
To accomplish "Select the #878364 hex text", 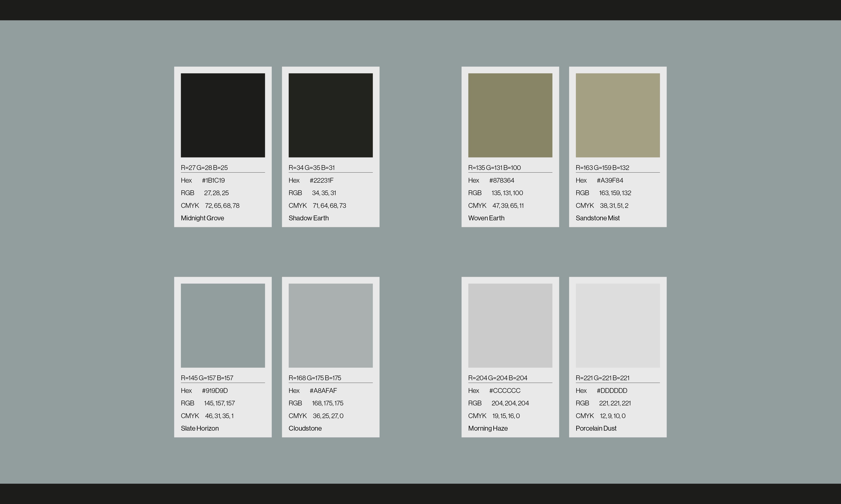I will (501, 180).
